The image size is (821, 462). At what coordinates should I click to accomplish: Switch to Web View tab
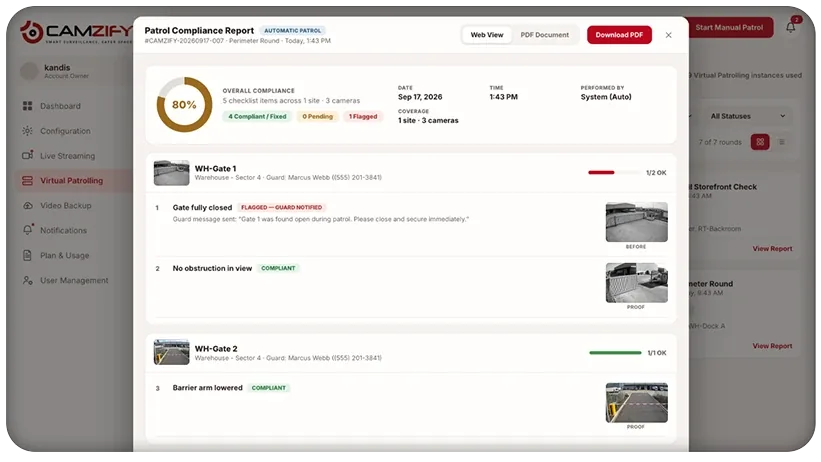tap(487, 35)
